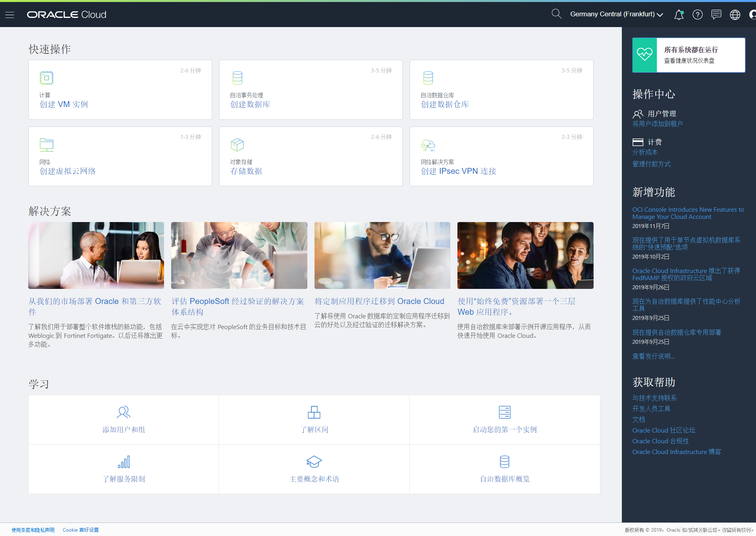
Task: Click the Oracle Cloud logo
Action: 66,15
